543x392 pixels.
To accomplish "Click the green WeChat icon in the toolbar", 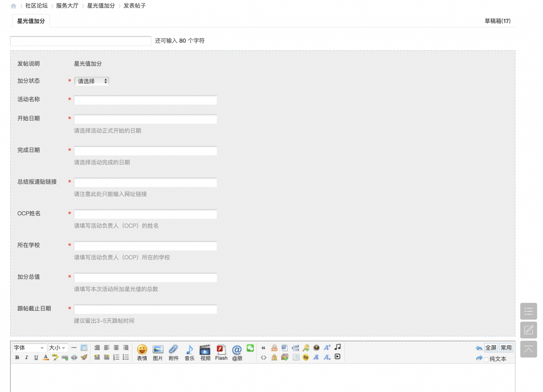I will pos(250,348).
